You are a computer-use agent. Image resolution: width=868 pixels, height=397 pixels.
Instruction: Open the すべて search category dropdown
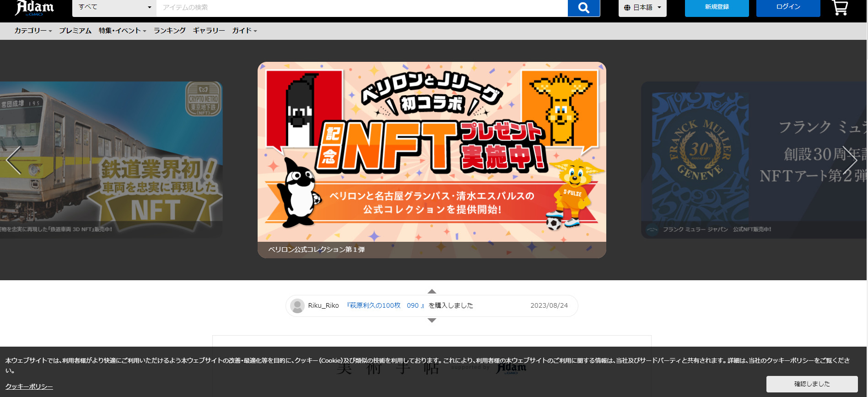pos(114,8)
